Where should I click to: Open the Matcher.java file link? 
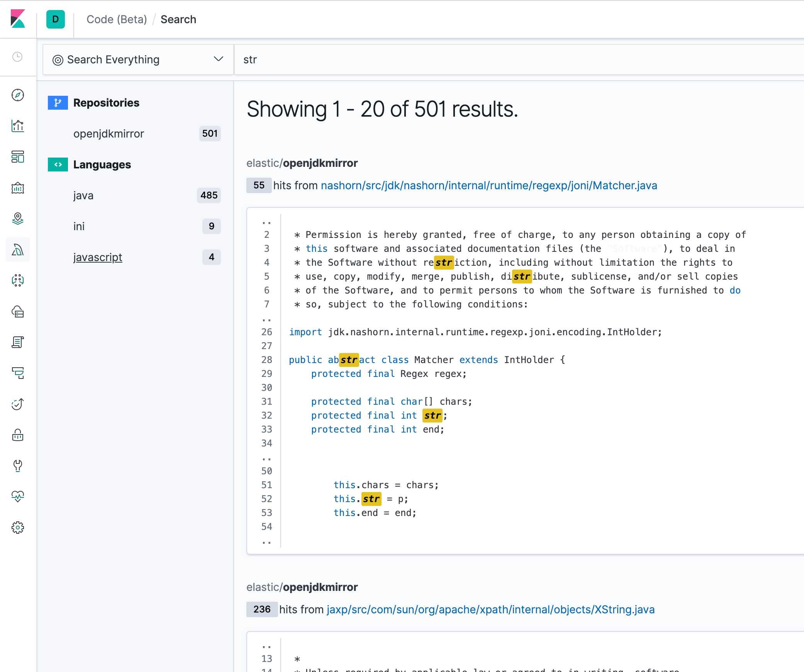(489, 185)
